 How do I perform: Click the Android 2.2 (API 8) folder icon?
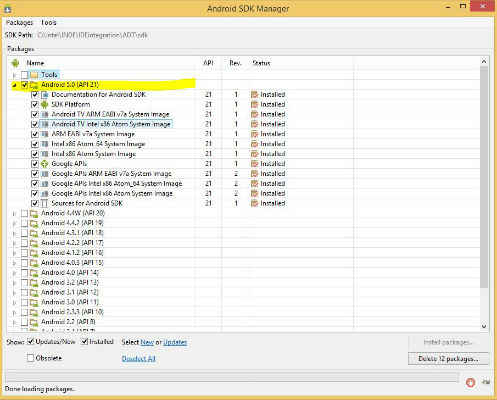[x=34, y=322]
